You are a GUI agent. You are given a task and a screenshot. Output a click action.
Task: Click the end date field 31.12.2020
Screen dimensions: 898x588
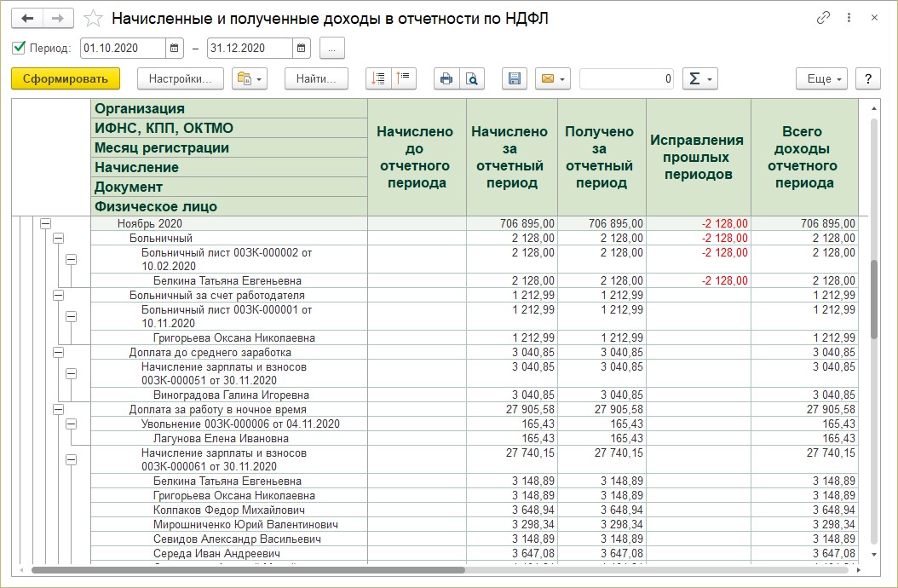point(250,48)
